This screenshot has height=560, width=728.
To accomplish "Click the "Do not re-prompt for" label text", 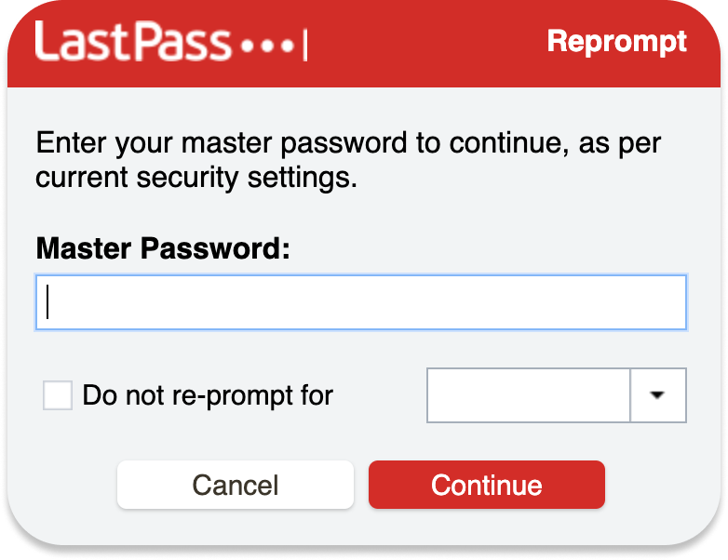I will 208,395.
